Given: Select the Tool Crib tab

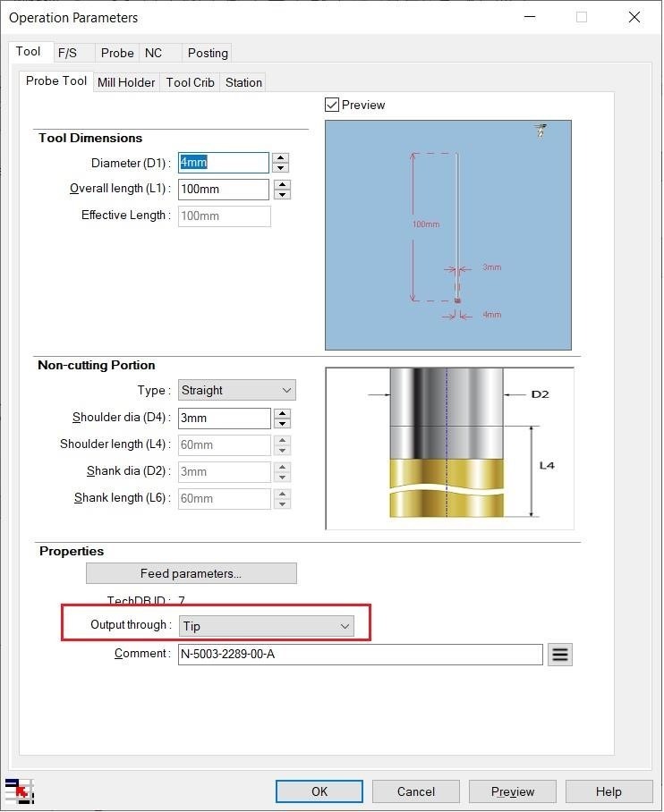Looking at the screenshot, I should click(191, 82).
